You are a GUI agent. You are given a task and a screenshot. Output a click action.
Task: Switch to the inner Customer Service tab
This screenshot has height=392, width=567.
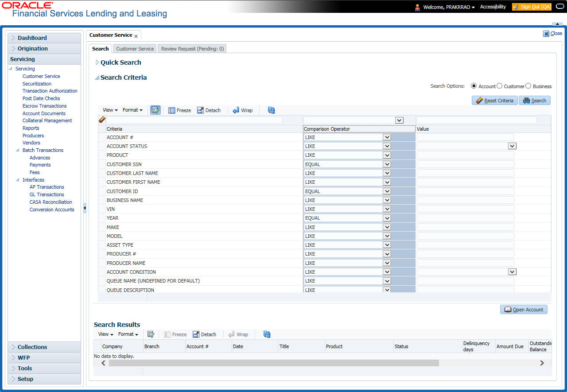135,49
